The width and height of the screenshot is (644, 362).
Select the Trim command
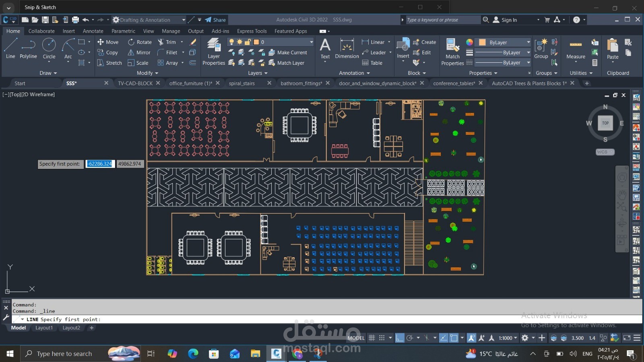(x=169, y=42)
